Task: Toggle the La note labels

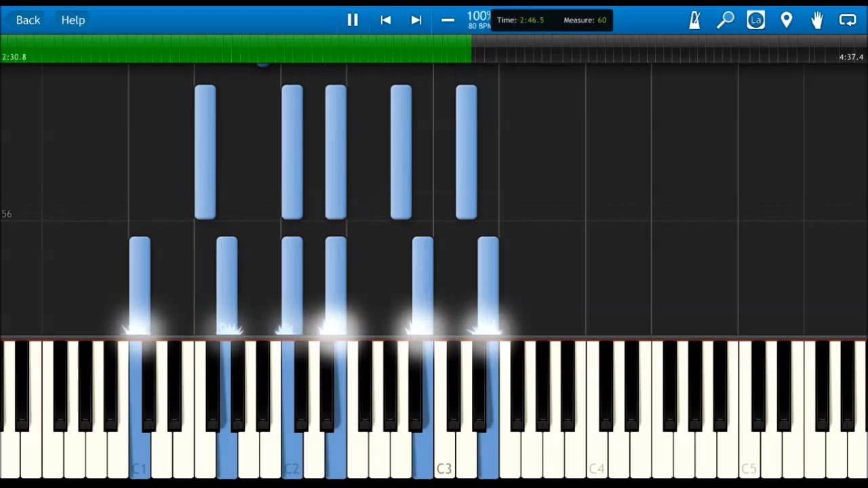Action: (756, 20)
